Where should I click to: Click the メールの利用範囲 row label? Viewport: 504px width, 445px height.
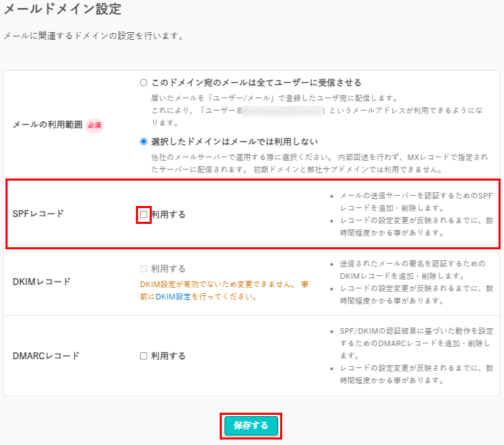tap(47, 125)
